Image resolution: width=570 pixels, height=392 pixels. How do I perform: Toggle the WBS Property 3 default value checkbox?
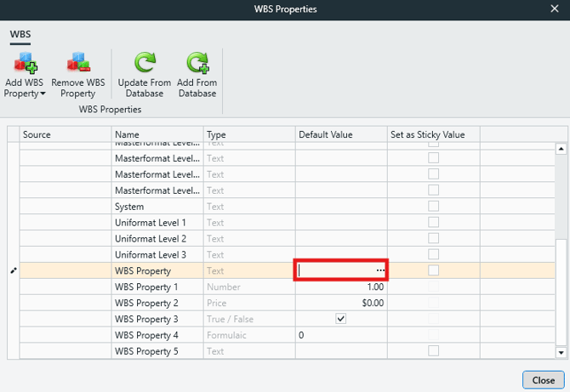click(x=341, y=319)
